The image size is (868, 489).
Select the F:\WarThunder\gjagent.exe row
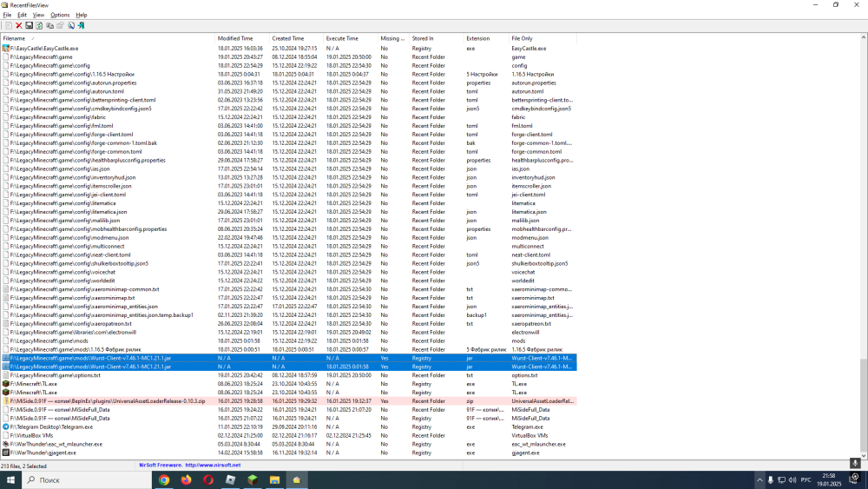(x=288, y=453)
